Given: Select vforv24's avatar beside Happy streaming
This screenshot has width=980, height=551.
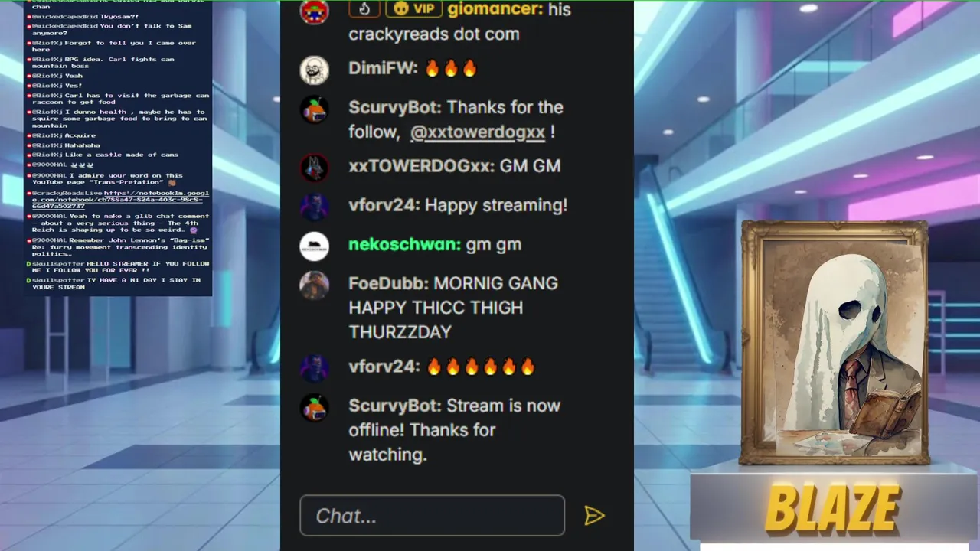Looking at the screenshot, I should (314, 207).
